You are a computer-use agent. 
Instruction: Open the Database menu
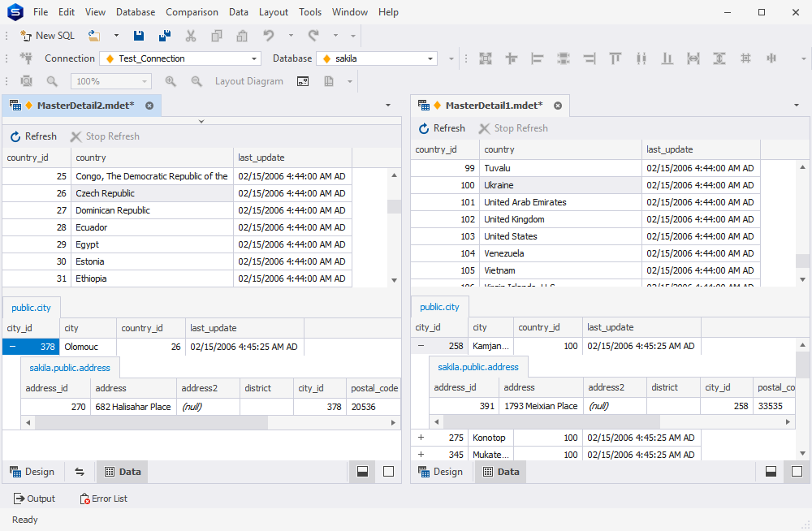pos(136,12)
